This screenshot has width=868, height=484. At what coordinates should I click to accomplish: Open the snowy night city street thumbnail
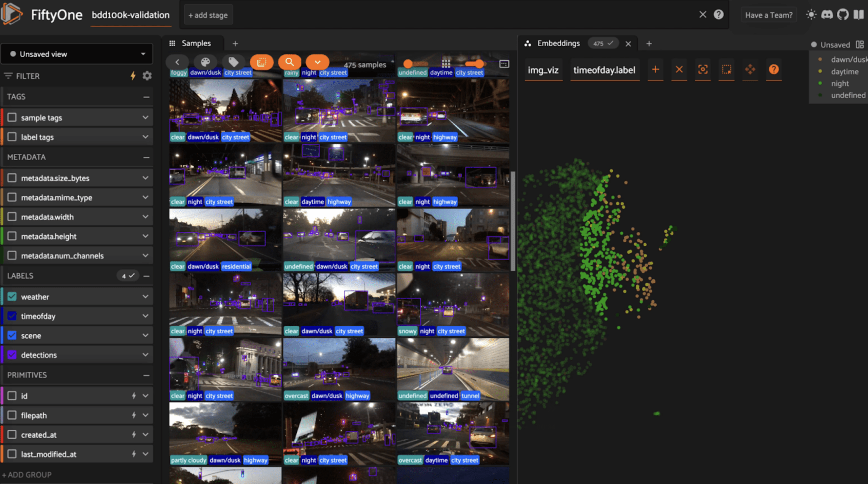click(x=453, y=304)
